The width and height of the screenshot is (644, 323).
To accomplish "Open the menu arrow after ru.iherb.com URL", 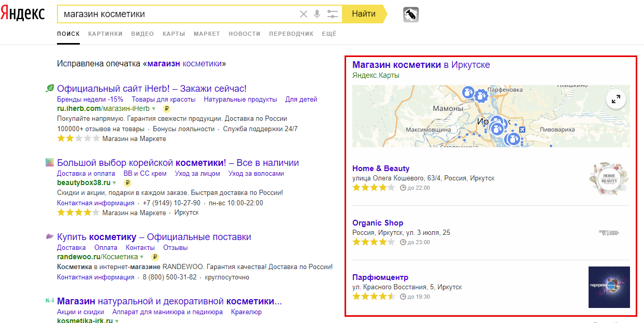I will tap(154, 109).
